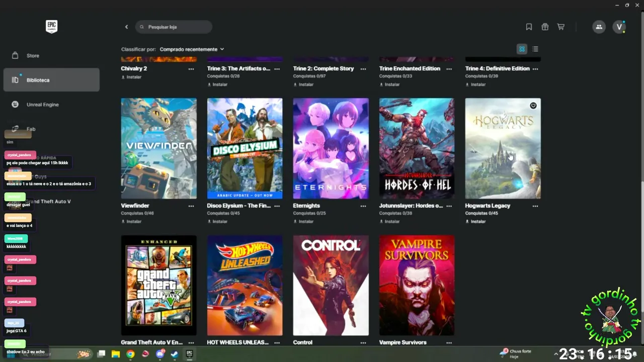Install Hogwarts Legacy
644x362 pixels.
pyautogui.click(x=475, y=221)
